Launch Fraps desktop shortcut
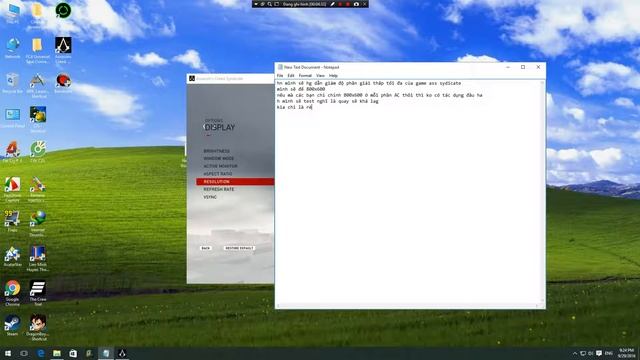Image resolution: width=640 pixels, height=360 pixels. coord(12,221)
